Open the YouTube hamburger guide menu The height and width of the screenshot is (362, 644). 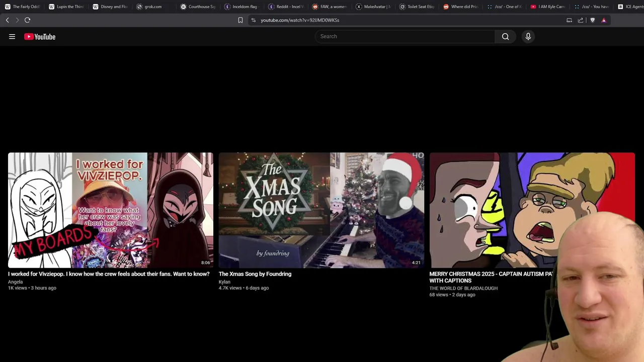coord(12,36)
